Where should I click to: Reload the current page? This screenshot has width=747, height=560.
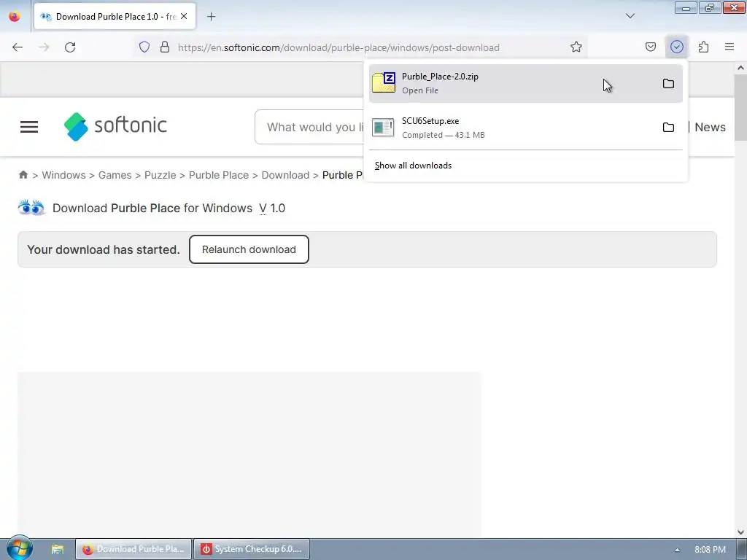tap(70, 47)
